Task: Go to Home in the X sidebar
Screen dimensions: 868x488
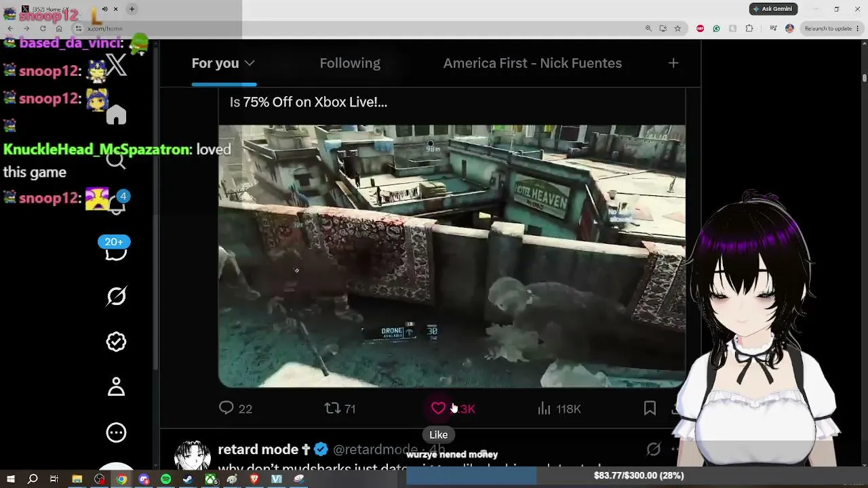Action: (116, 115)
